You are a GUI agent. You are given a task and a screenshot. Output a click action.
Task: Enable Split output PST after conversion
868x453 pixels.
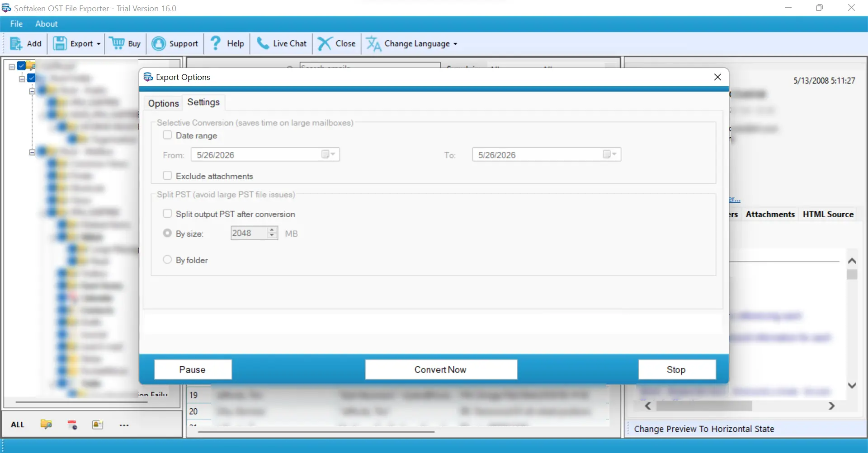coord(167,214)
